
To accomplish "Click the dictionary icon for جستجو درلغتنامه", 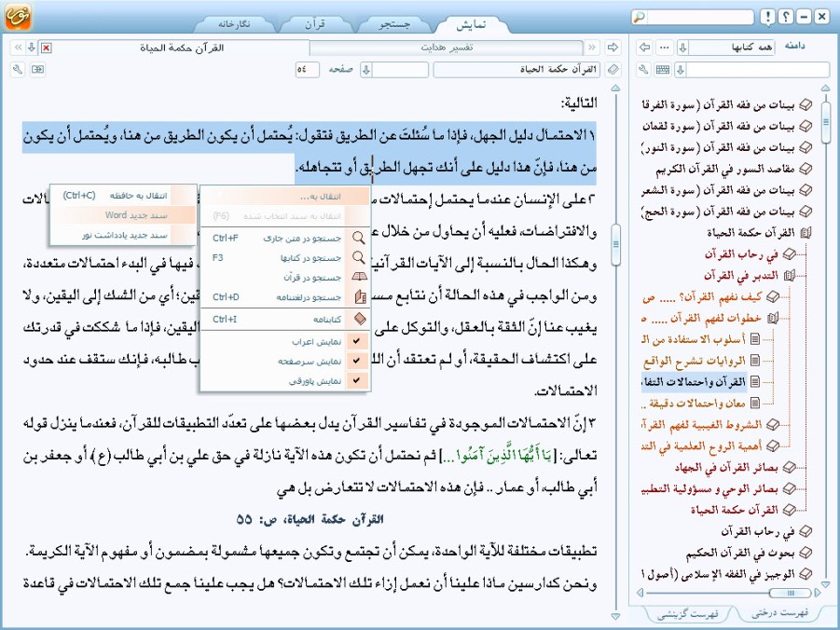I will (360, 296).
